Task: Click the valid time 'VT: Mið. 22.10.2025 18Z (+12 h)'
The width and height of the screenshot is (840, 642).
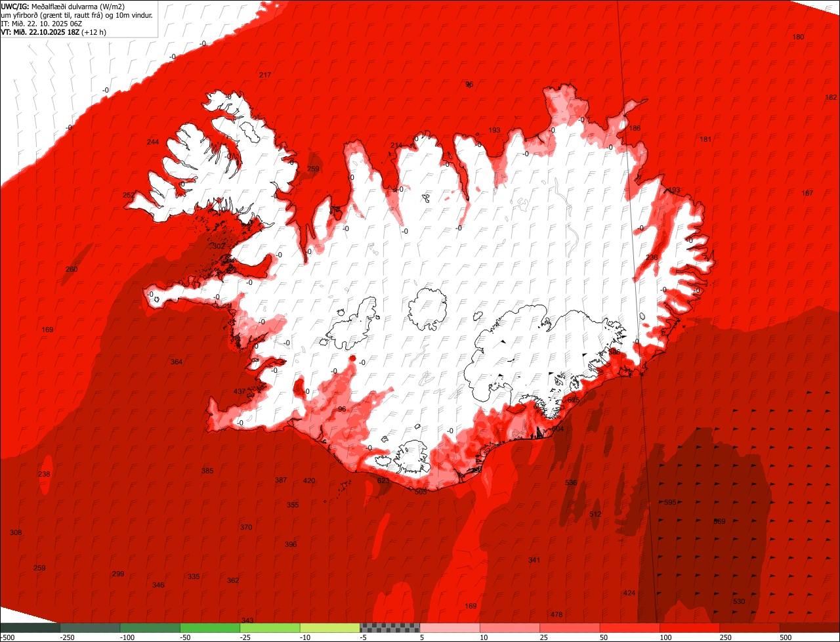Action: (54, 32)
